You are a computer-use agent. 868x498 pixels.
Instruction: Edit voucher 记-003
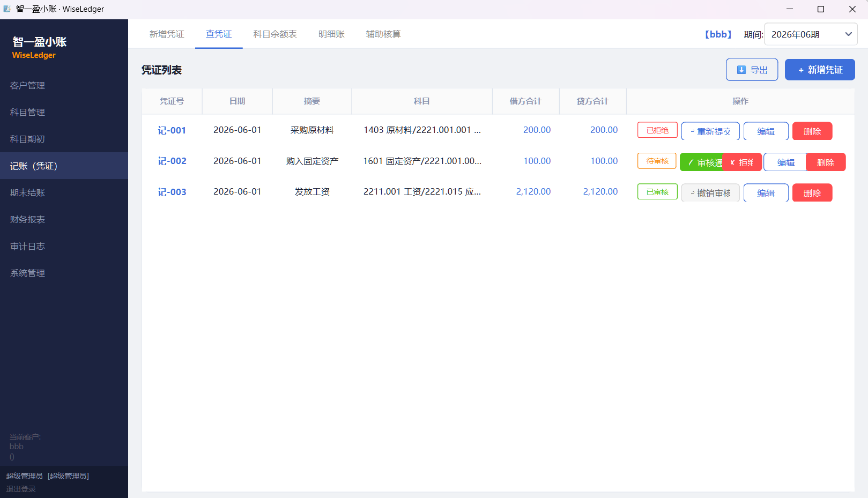766,193
